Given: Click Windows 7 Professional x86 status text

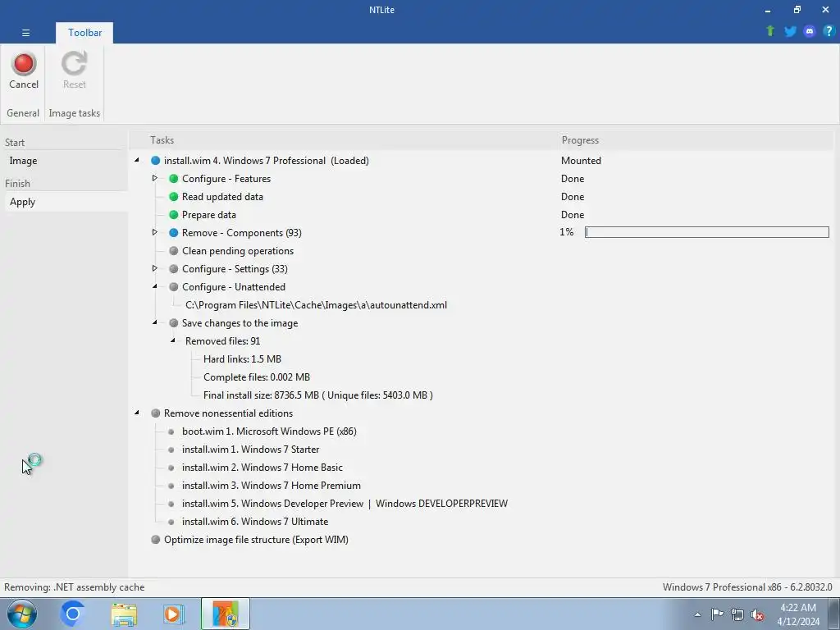Looking at the screenshot, I should tap(747, 587).
